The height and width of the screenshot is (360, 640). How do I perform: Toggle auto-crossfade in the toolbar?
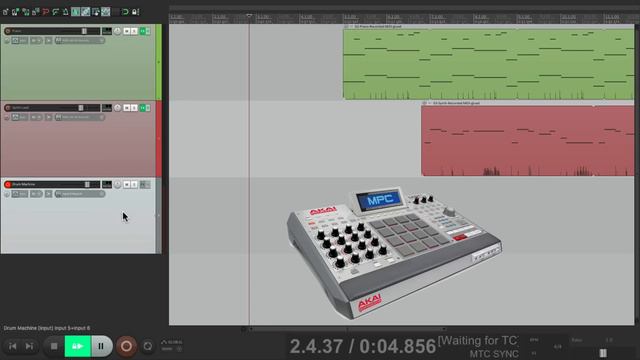pyautogui.click(x=76, y=12)
